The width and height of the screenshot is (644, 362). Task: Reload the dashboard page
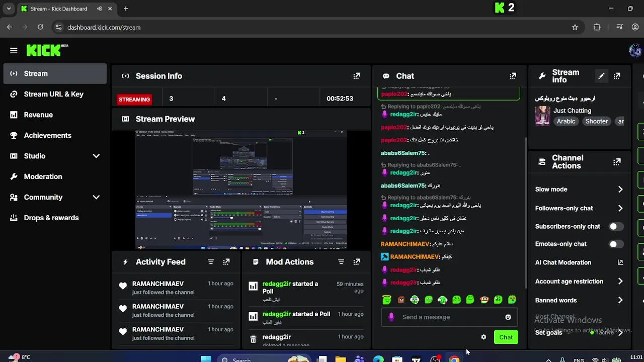(x=40, y=27)
